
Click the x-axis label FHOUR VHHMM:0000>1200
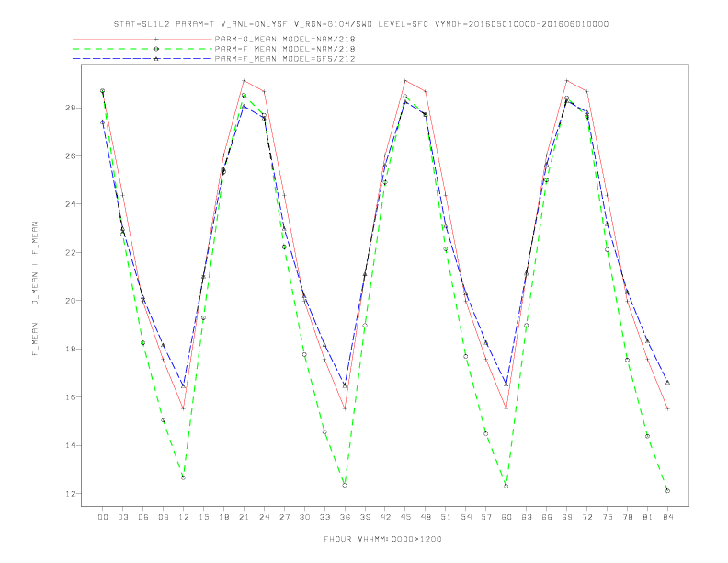click(x=382, y=539)
